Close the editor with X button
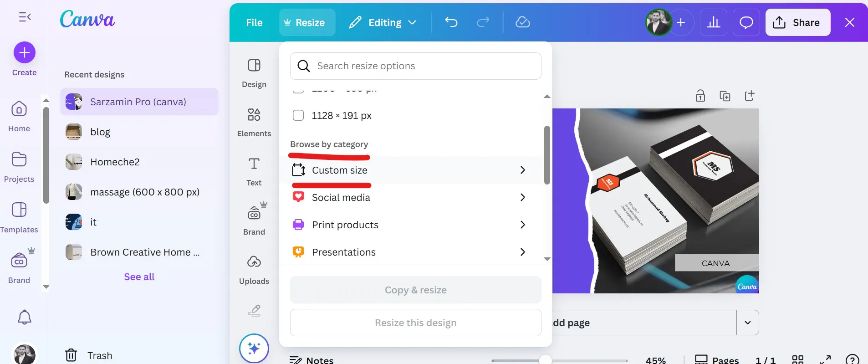Viewport: 868px width, 364px height. (850, 22)
